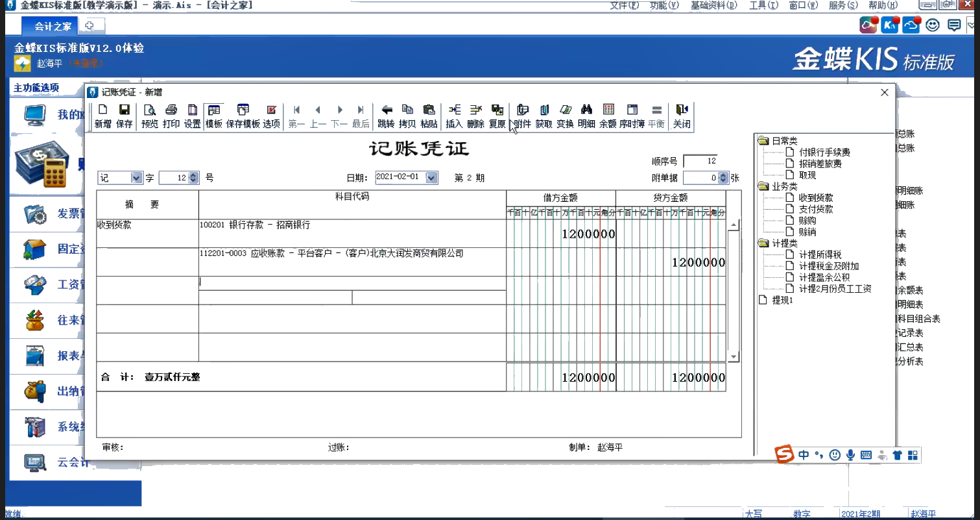Collapse the 计提类 template folder
980x520 pixels.
(763, 243)
